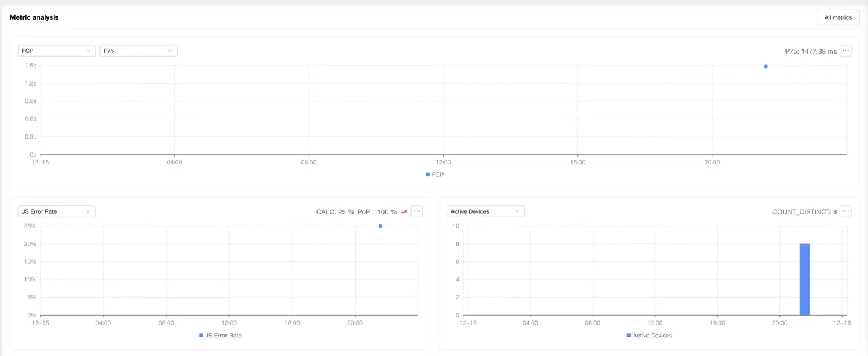Image resolution: width=868 pixels, height=356 pixels.
Task: Toggle the Active Devices legend label
Action: coord(652,336)
